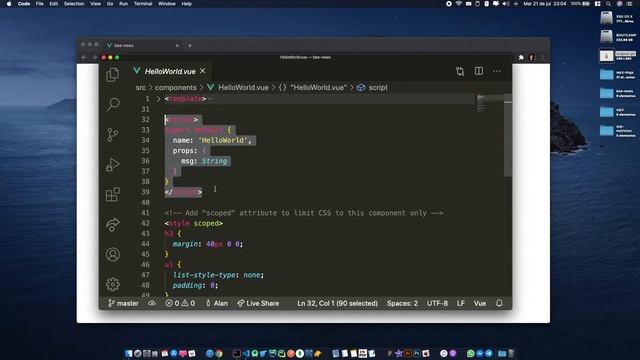Select the HelloWorld.vue editor tab

click(170, 71)
